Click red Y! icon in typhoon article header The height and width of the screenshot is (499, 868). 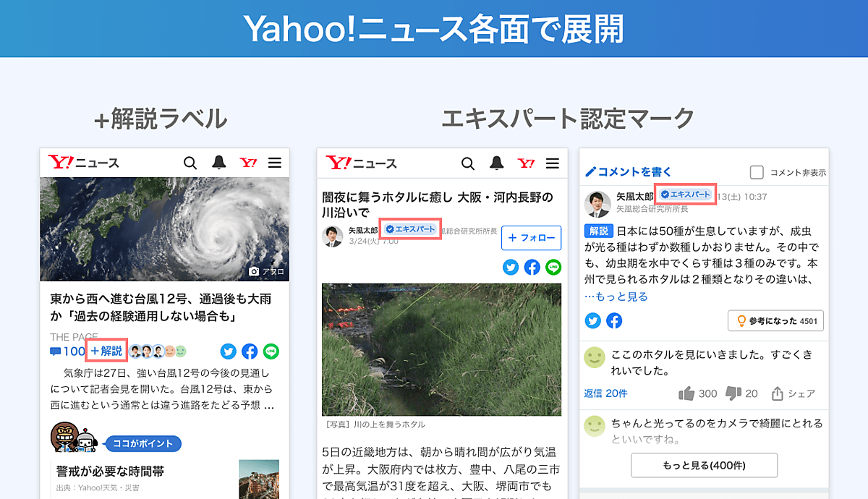pyautogui.click(x=248, y=163)
